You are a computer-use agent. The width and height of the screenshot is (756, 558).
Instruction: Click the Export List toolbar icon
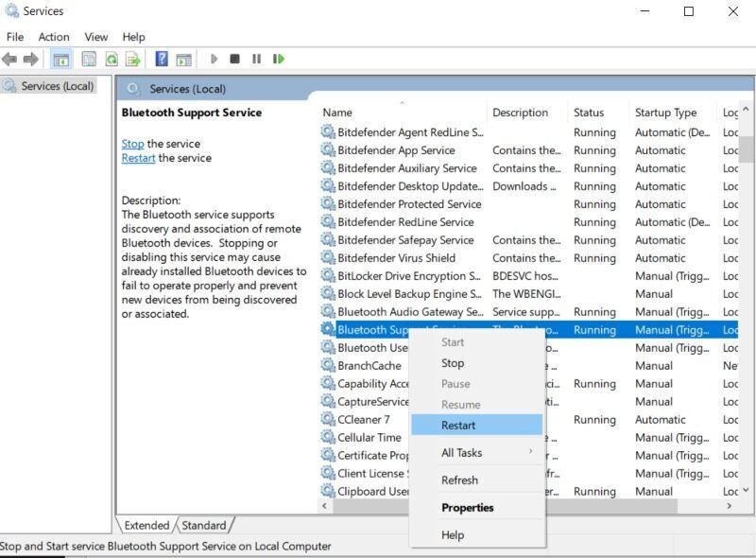(x=132, y=60)
